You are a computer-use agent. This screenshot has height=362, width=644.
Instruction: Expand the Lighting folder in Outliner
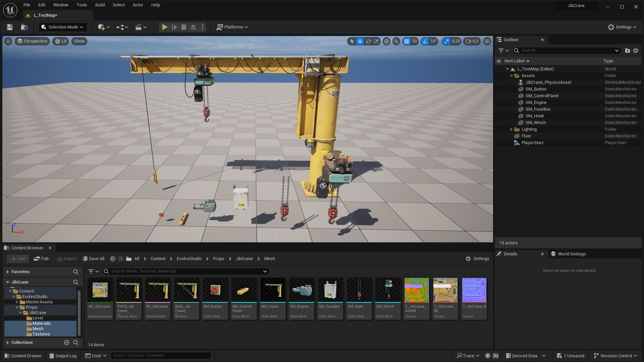click(512, 129)
